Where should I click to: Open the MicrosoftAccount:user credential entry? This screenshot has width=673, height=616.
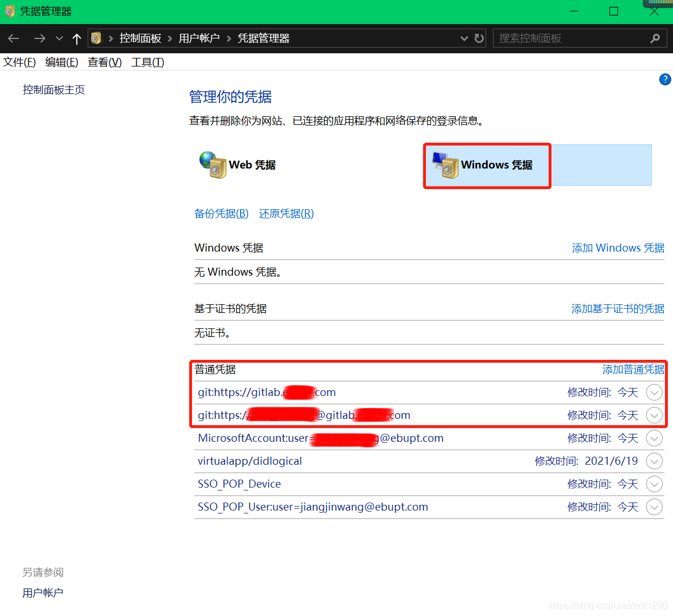[320, 438]
